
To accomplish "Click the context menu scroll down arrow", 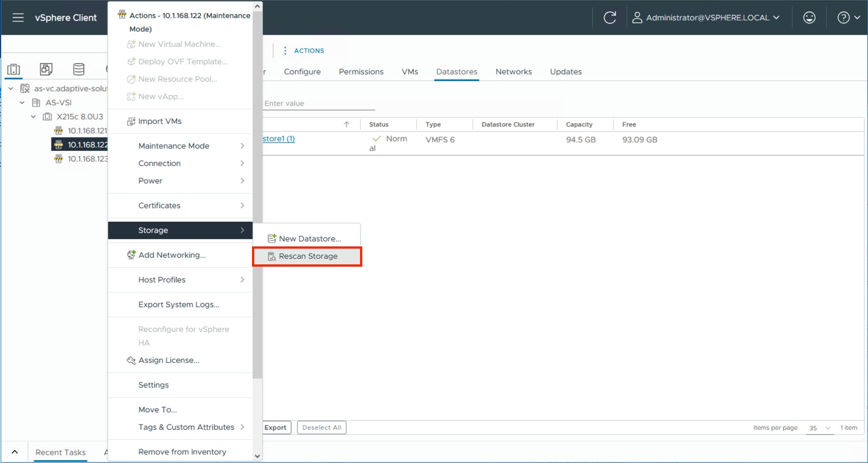I will click(258, 456).
